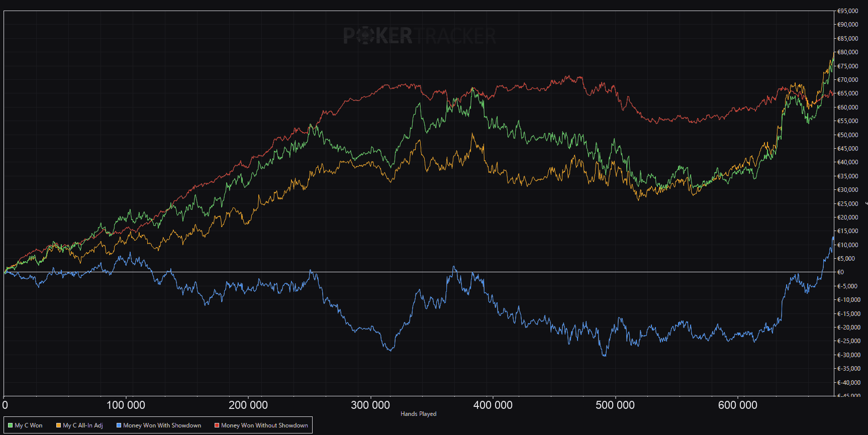Select the My C Won legend label
Viewport: 868px width, 435px height.
pyautogui.click(x=29, y=425)
